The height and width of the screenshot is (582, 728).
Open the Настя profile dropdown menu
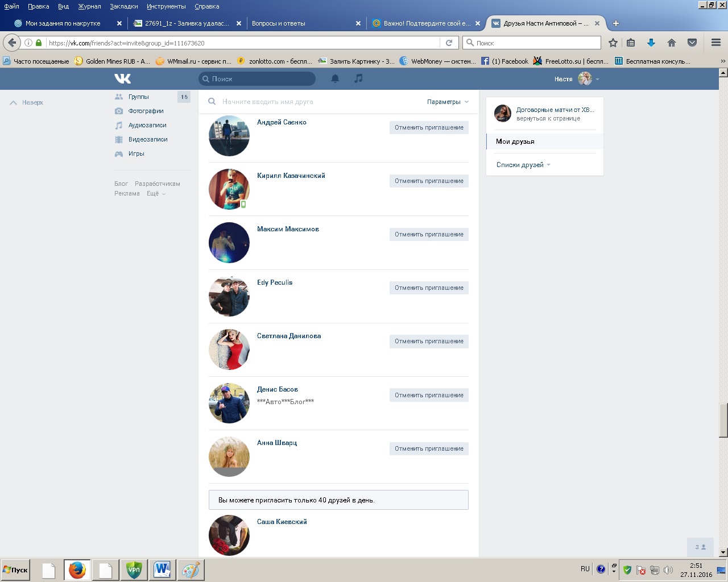click(x=577, y=79)
